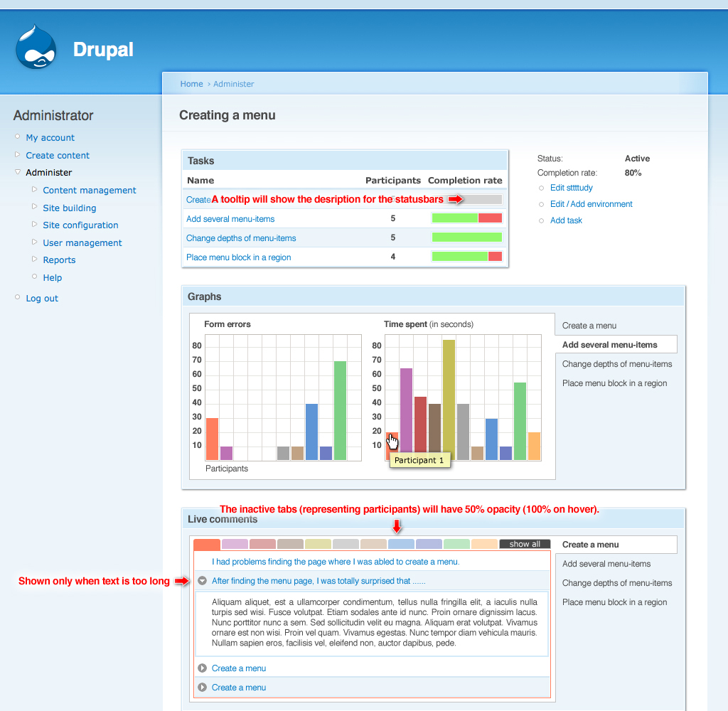Expand the first 'Create a menu' comment
The image size is (728, 711).
pyautogui.click(x=202, y=668)
